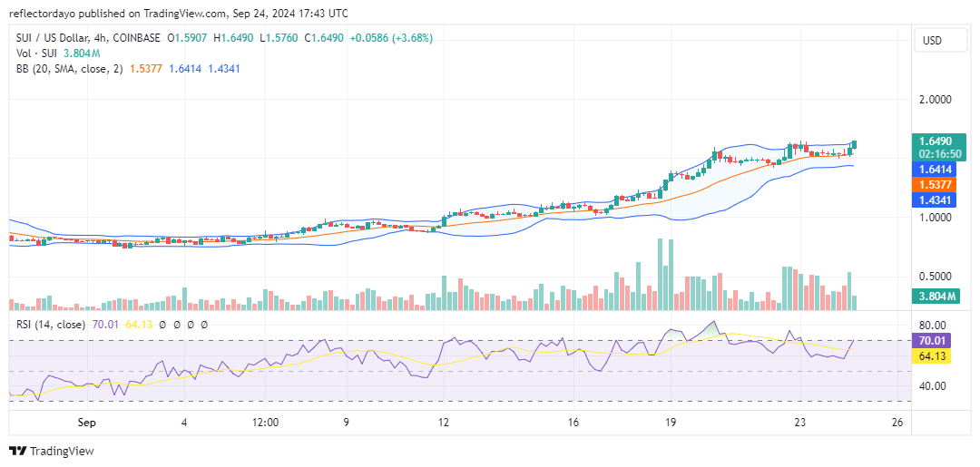Click the 64.13 RSI average tag

[x=931, y=357]
